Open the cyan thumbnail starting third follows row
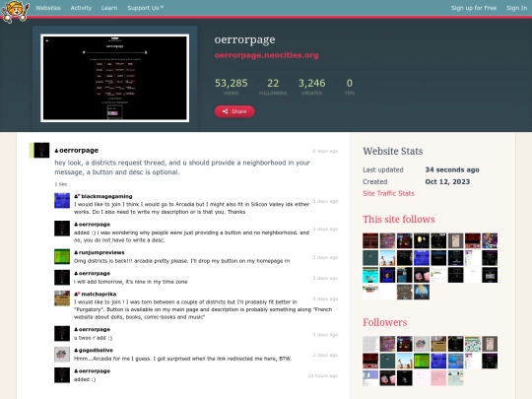The height and width of the screenshot is (399, 532). point(370,275)
